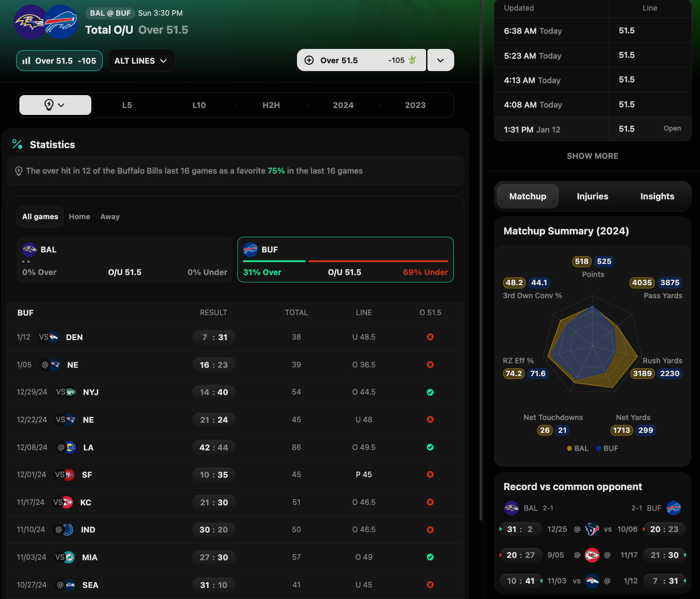Click the Over 51.5 -105 chip
The height and width of the screenshot is (599, 700).
tap(59, 60)
